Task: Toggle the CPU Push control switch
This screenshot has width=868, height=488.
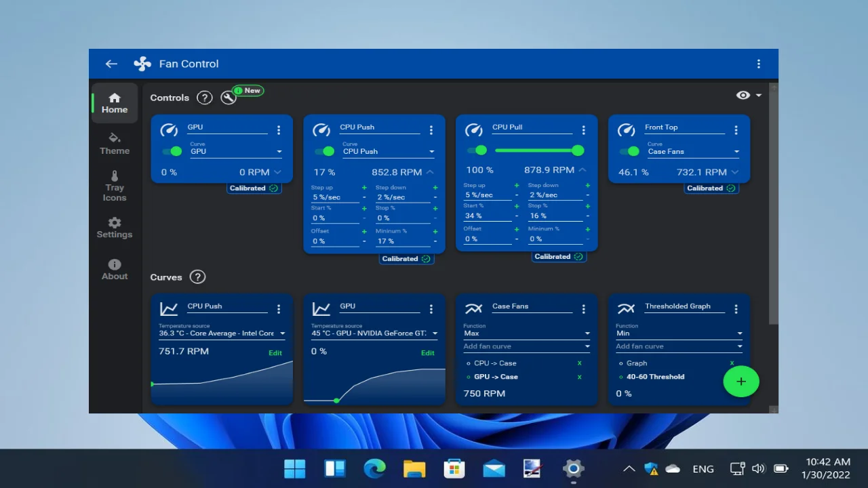Action: point(324,151)
